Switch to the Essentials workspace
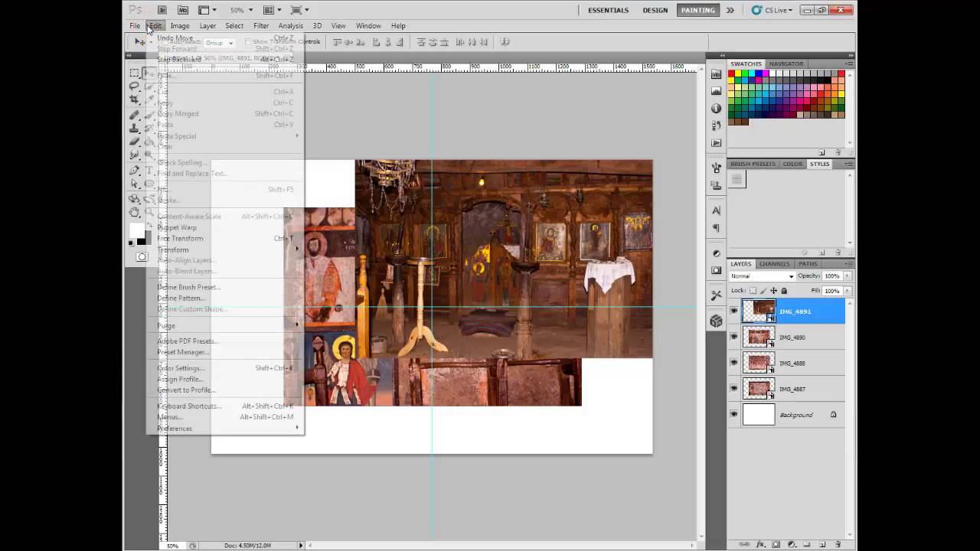 [608, 10]
